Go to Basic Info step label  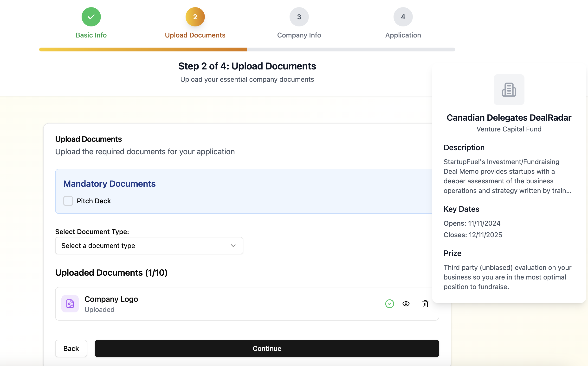[x=91, y=35]
